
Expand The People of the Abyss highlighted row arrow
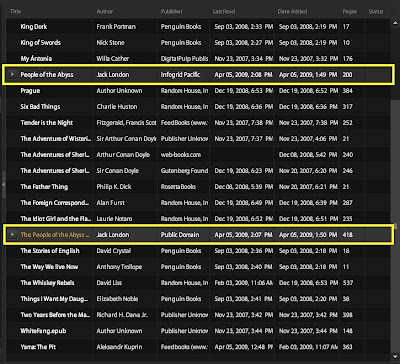[x=12, y=235]
